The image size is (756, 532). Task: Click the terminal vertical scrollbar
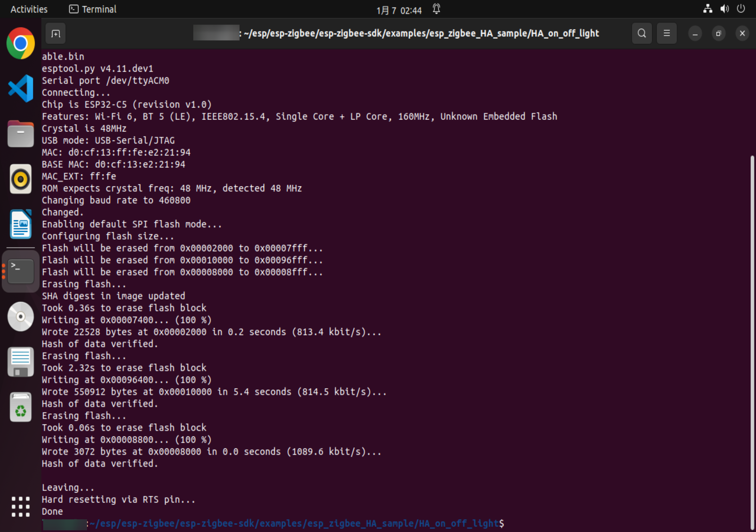(752, 343)
